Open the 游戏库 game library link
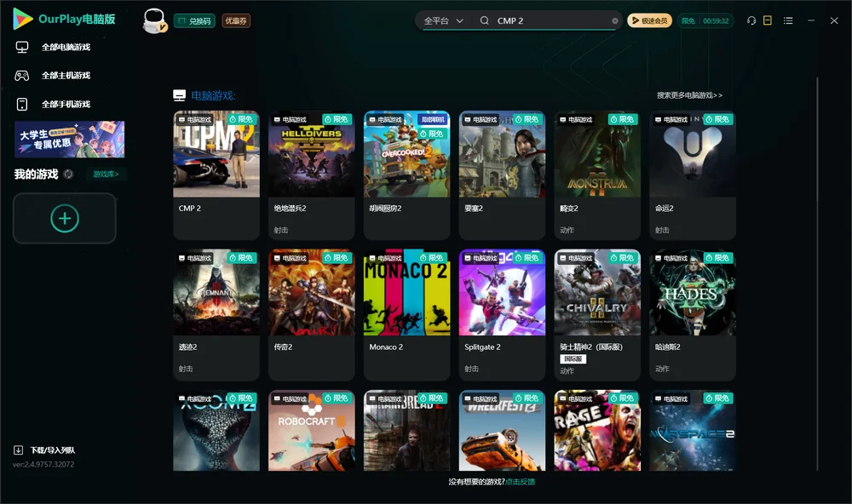Screen dimensions: 852x504 tap(106, 175)
